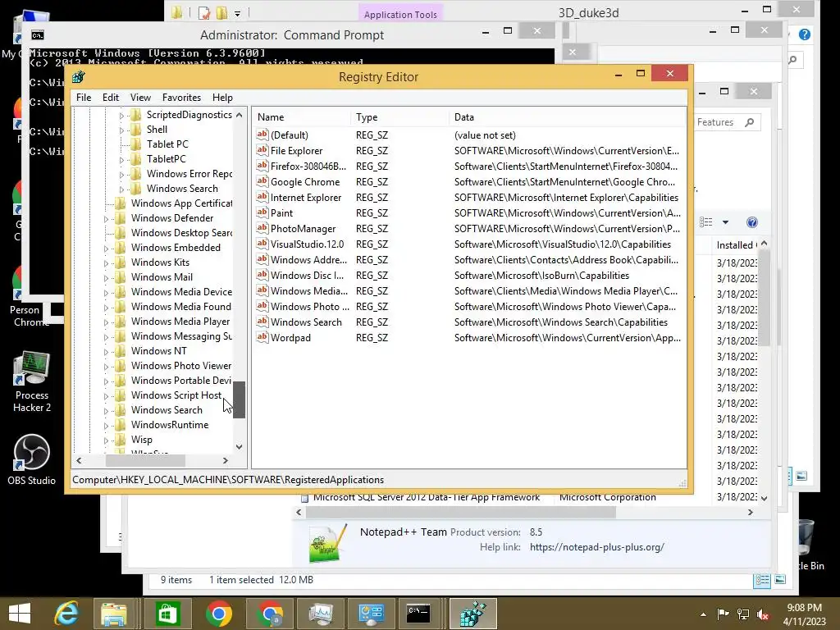The width and height of the screenshot is (840, 630).
Task: Expand the Windows Kits tree node
Action: 106,263
